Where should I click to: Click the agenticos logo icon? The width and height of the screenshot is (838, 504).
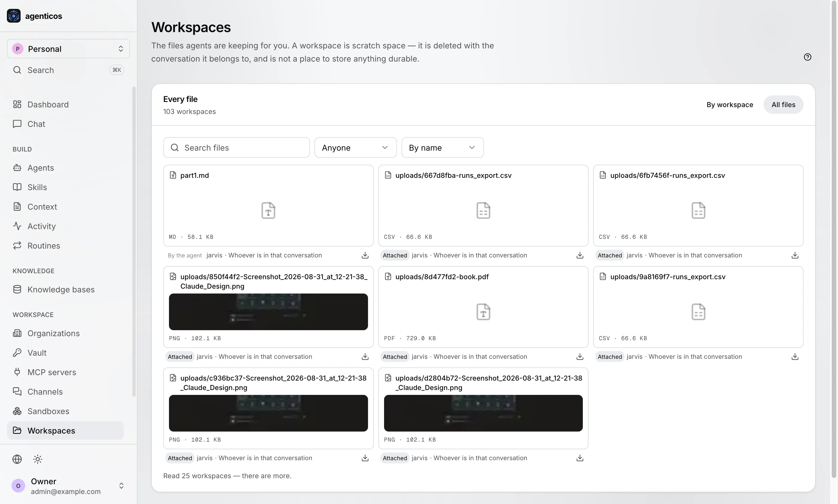coord(13,16)
